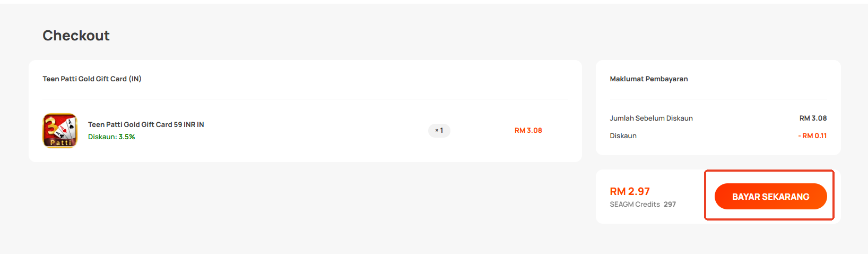Image resolution: width=868 pixels, height=254 pixels.
Task: Click the 3 Patti logo text on game icon
Action: [x=60, y=142]
